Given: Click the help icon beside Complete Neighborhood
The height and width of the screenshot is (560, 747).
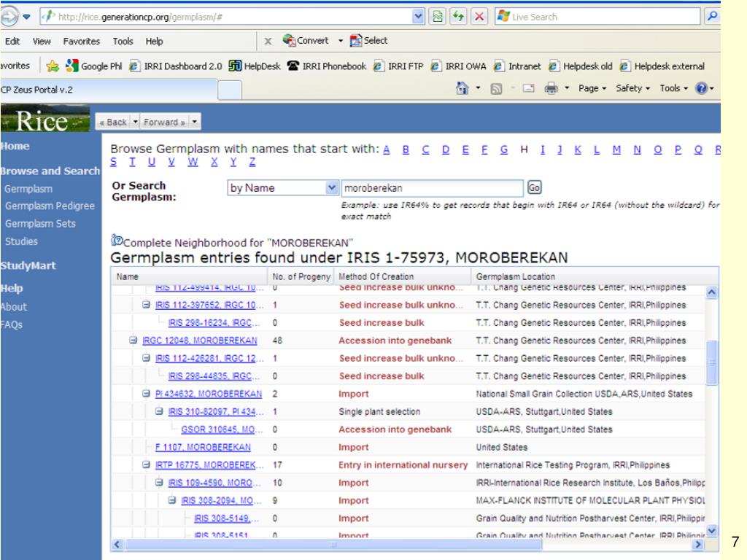Looking at the screenshot, I should (x=115, y=241).
